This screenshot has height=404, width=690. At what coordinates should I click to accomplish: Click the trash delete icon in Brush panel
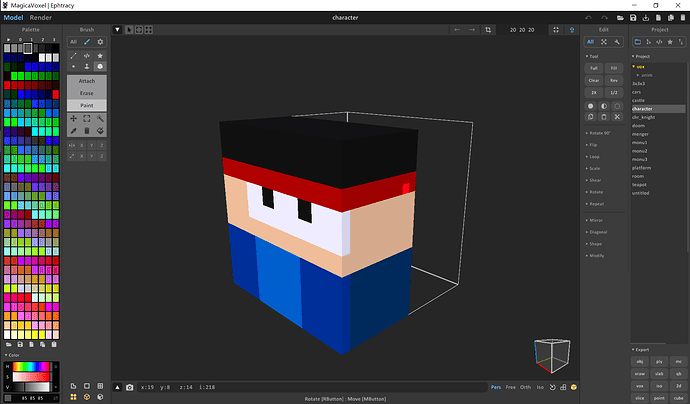click(x=87, y=131)
